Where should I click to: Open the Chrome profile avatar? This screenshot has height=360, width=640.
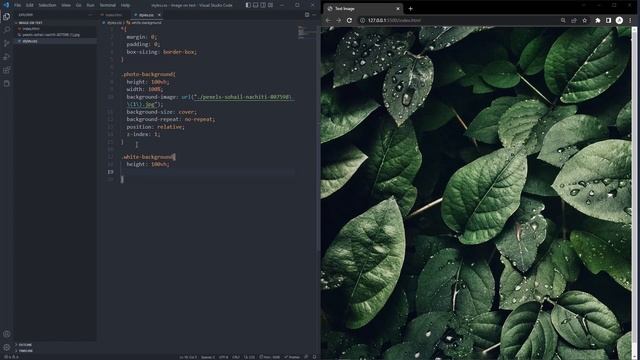(x=619, y=20)
